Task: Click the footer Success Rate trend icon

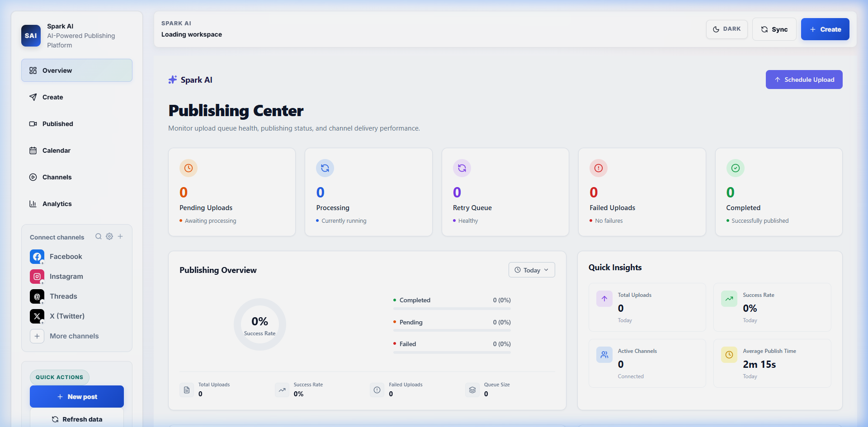Action: pos(282,390)
